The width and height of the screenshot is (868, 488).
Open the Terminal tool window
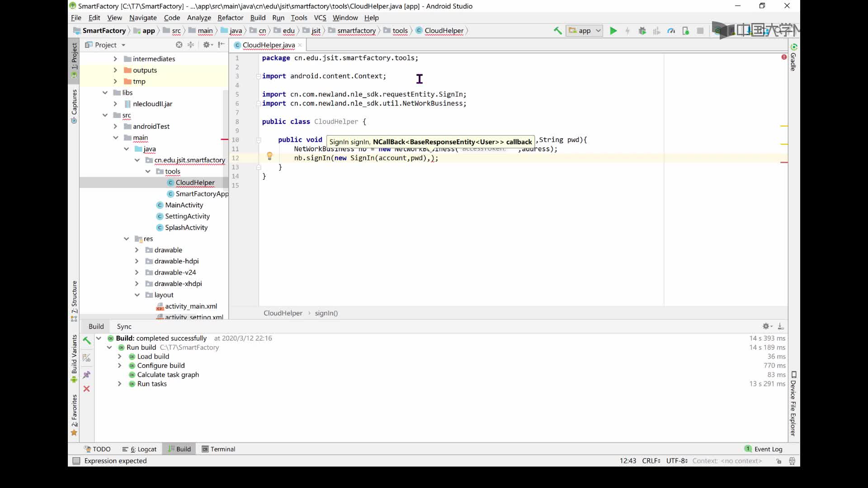(218, 449)
